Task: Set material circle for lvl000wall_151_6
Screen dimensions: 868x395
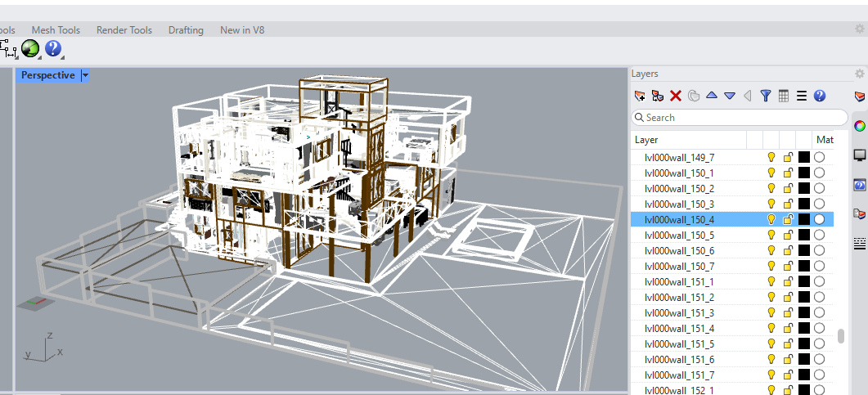Action: [x=819, y=360]
